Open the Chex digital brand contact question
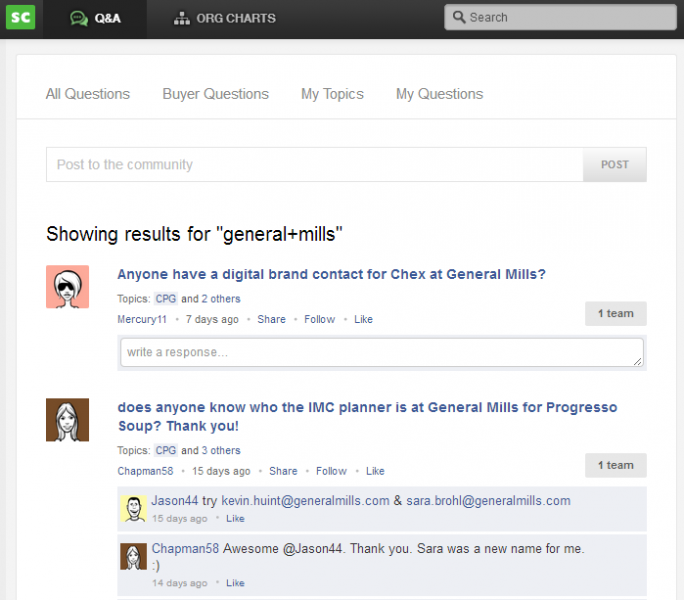 (x=332, y=274)
